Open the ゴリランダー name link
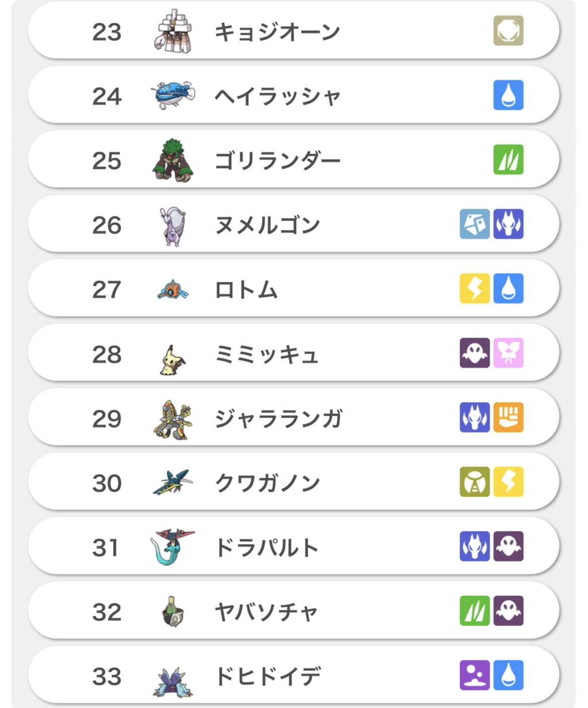Screen dimensions: 588x708 point(277,161)
